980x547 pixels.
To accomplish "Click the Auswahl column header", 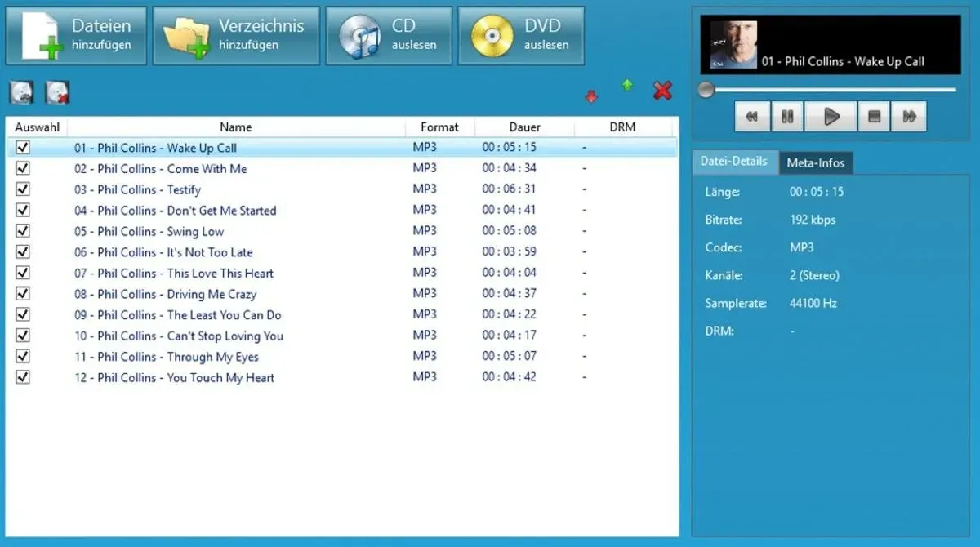I will (x=37, y=127).
